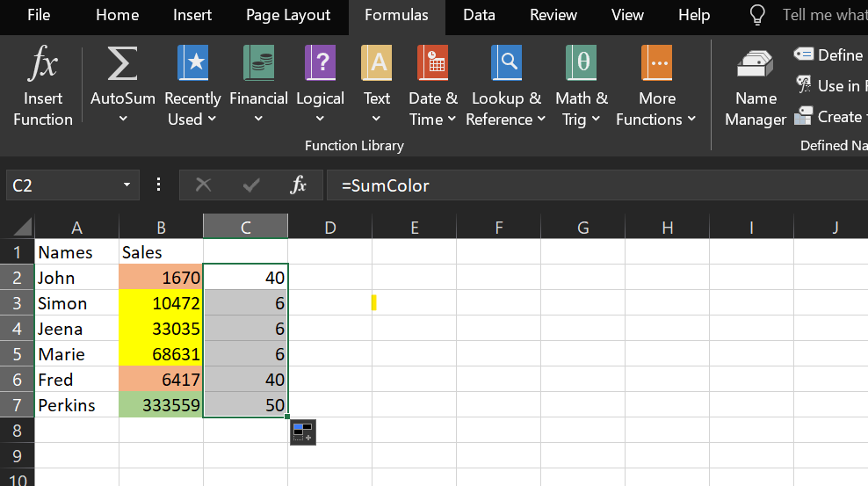Open the Name Box dropdown arrow
Viewport: 868px width, 486px height.
127,185
